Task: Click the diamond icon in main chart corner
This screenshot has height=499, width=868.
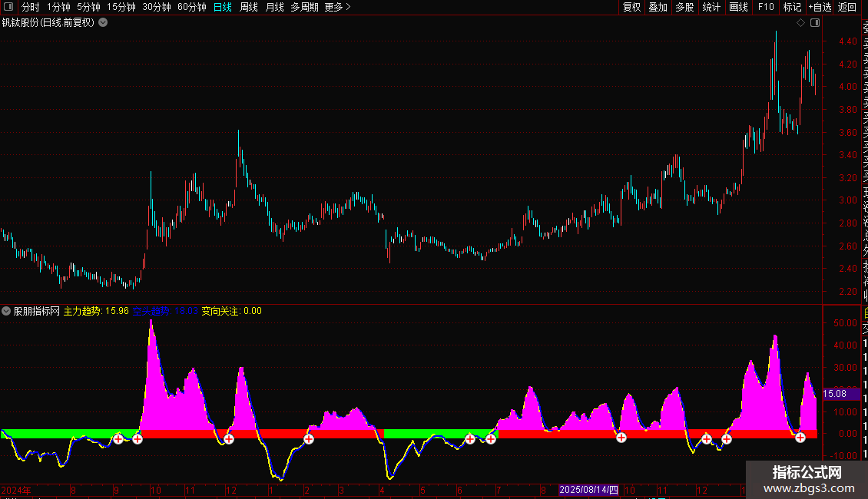Action: pyautogui.click(x=800, y=23)
